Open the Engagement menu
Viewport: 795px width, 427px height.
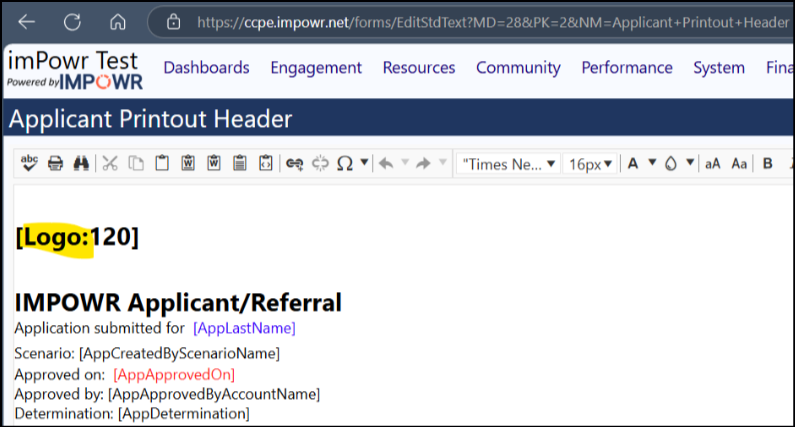(x=316, y=67)
